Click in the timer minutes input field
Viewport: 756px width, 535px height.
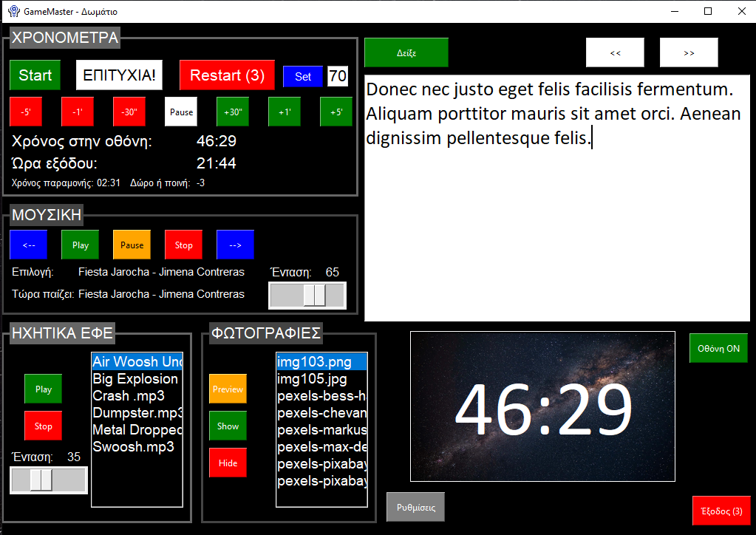[x=337, y=76]
